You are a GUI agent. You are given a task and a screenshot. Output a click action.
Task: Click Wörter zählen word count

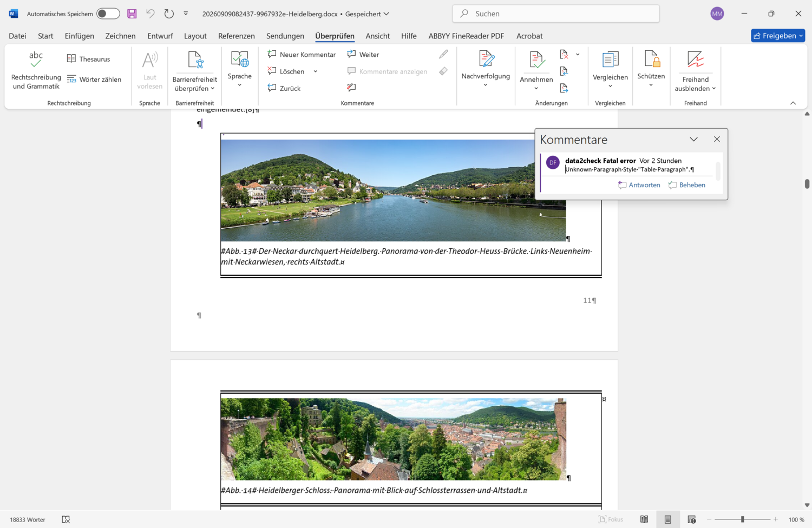point(94,80)
